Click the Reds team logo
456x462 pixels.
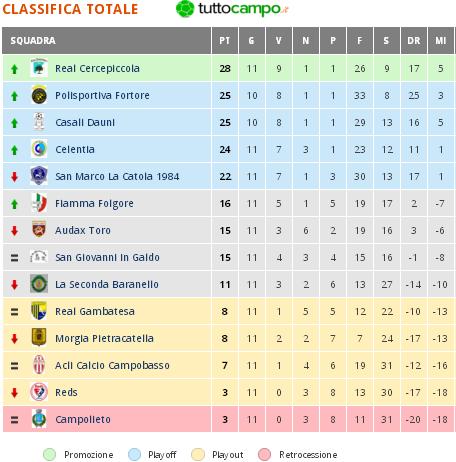[x=39, y=392]
